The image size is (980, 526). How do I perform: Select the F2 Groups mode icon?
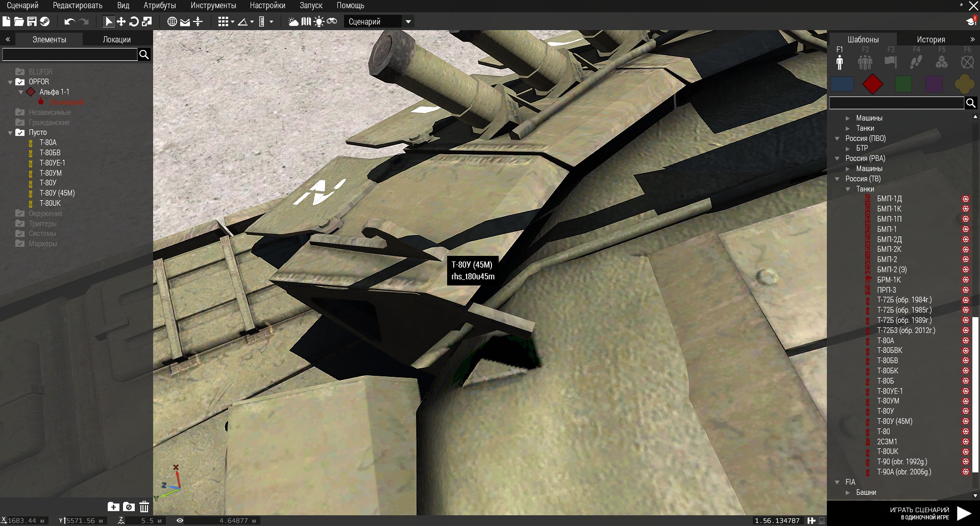pos(865,62)
